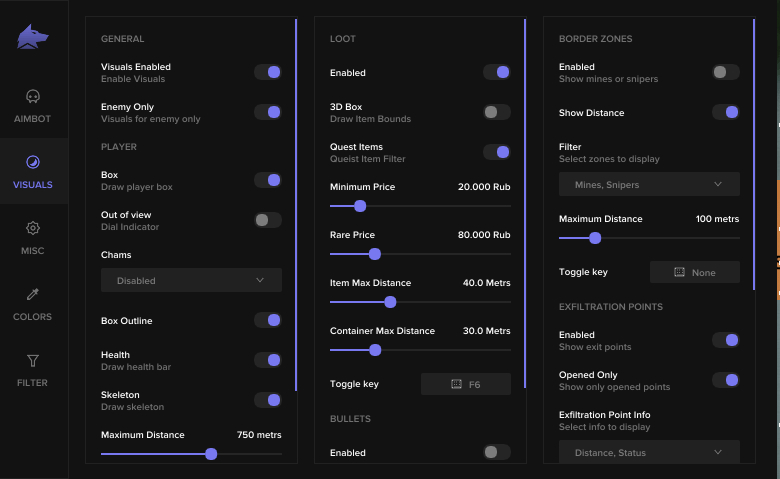Open the Aimbot section icon
Viewport: 780px width, 479px height.
point(33,97)
